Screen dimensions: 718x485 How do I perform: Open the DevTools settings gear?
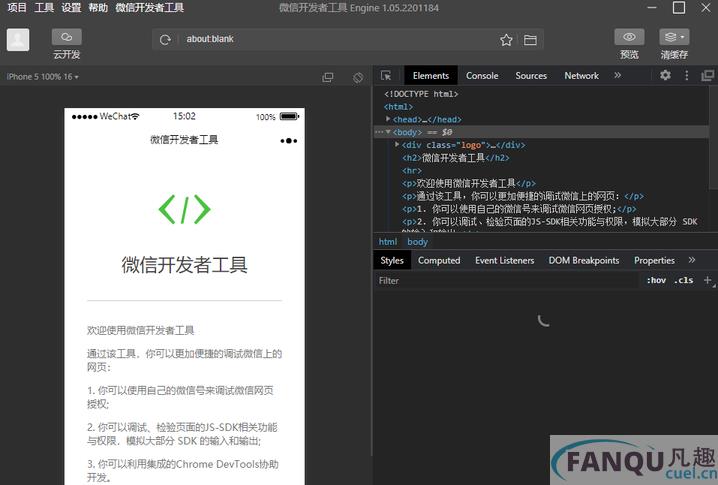coord(665,76)
